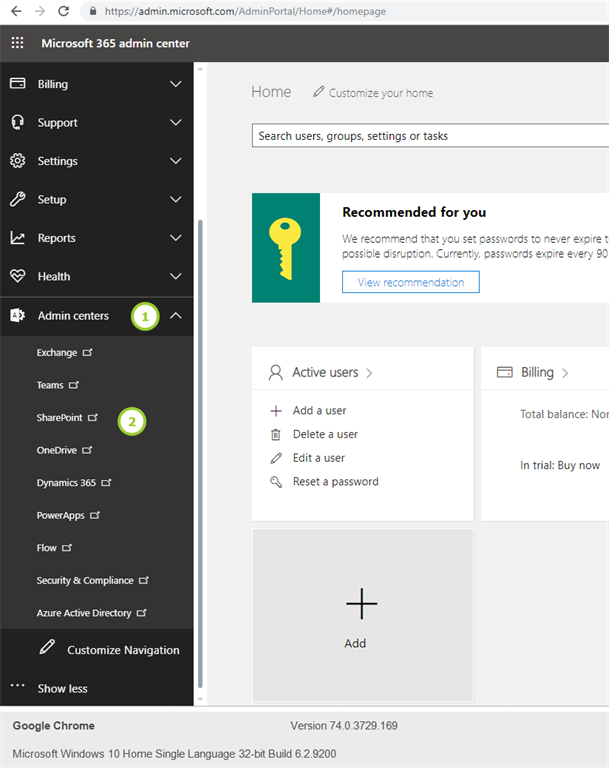Click the Reports chart icon
The height and width of the screenshot is (768, 609).
(18, 238)
